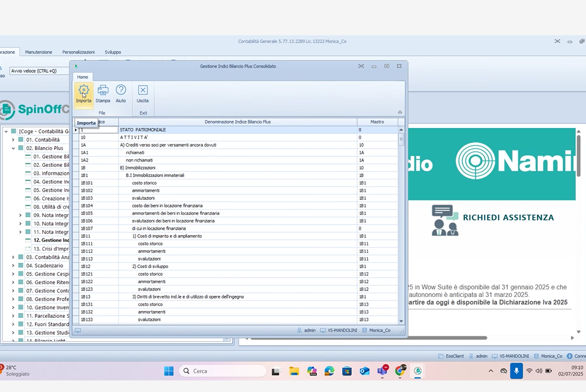The width and height of the screenshot is (586, 392).
Task: Select tree item 12. Gestione Ind in bold
Action: tap(51, 240)
